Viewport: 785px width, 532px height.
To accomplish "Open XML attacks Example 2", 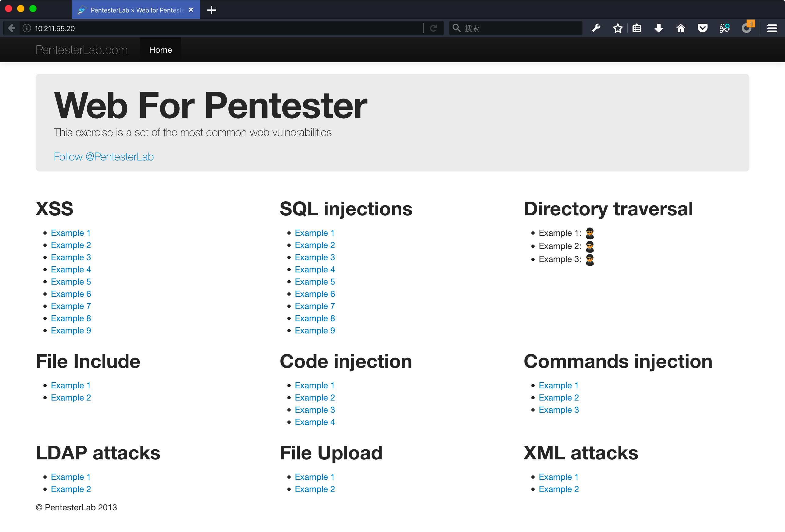I will tap(559, 489).
